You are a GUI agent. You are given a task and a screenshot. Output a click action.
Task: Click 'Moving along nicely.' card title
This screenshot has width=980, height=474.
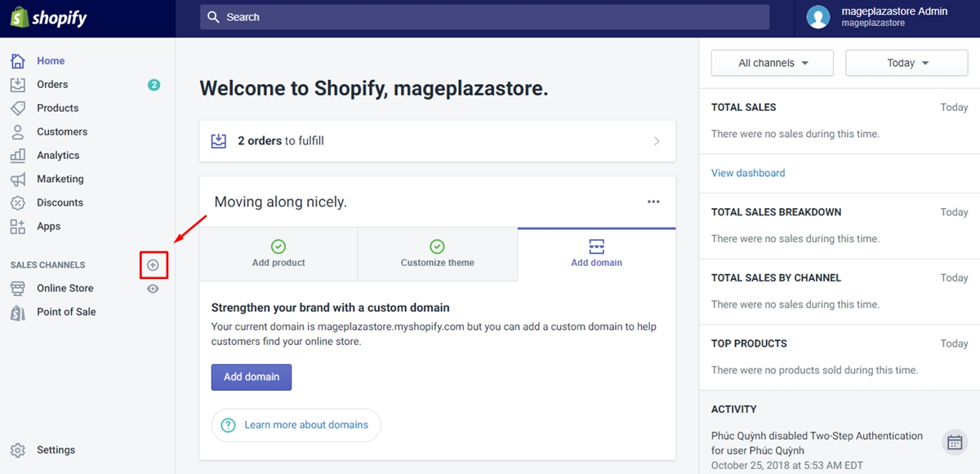point(280,202)
